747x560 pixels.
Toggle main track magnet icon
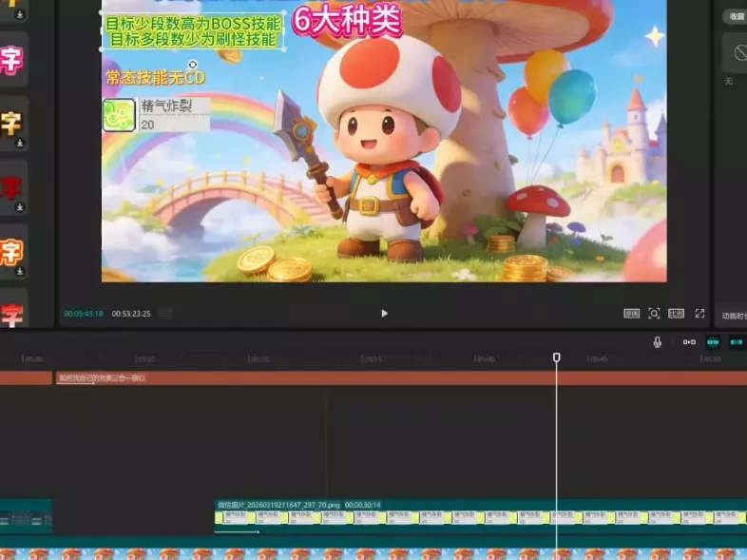[x=689, y=342]
